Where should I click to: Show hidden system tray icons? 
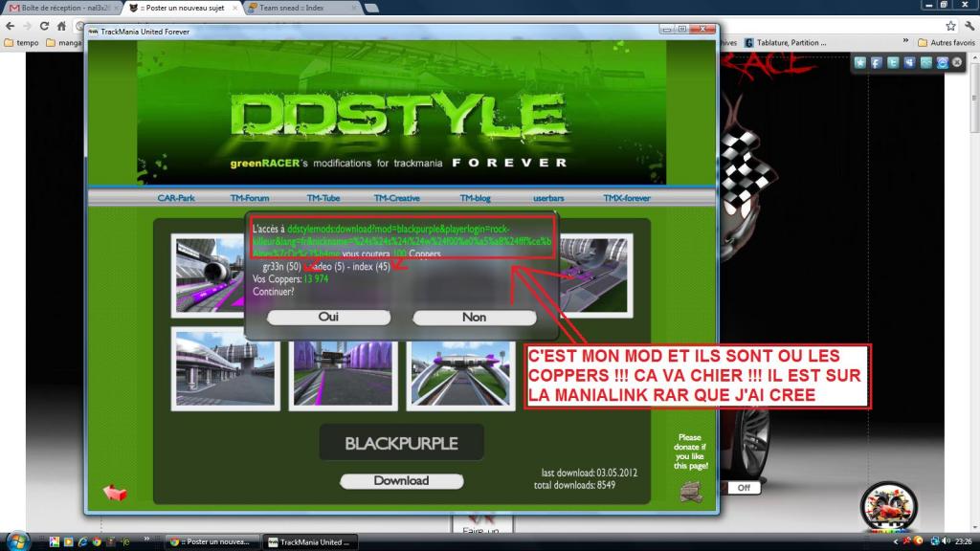895,541
